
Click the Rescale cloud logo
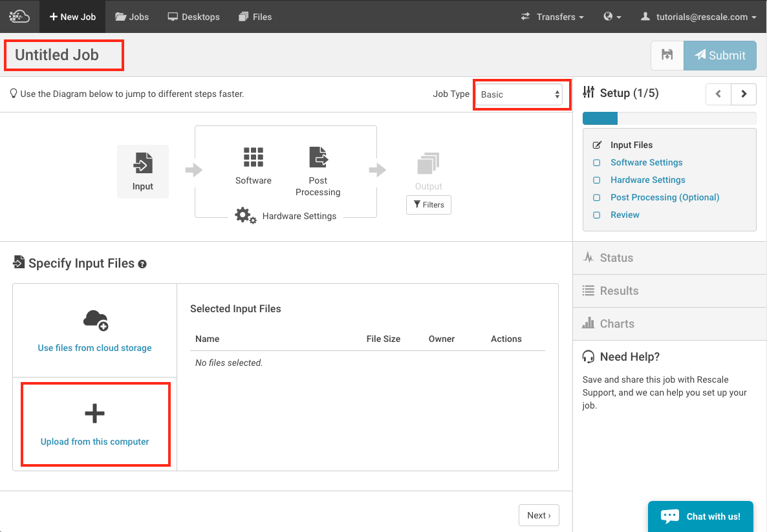pos(19,16)
